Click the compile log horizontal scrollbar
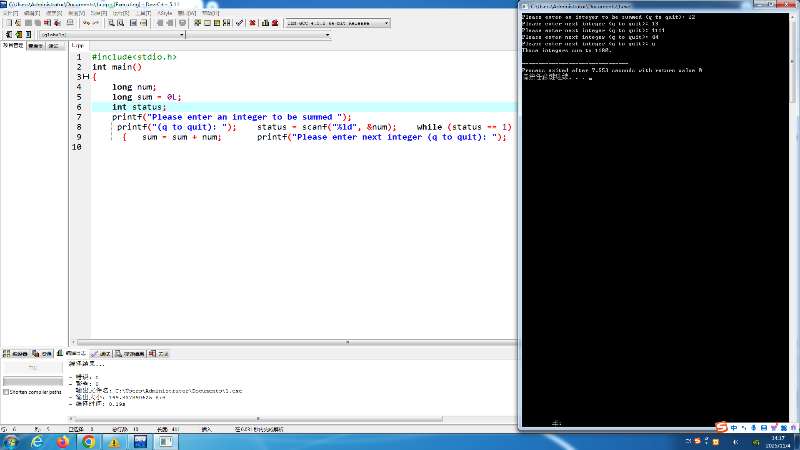Screen dimensions: 800x450 [257, 419]
